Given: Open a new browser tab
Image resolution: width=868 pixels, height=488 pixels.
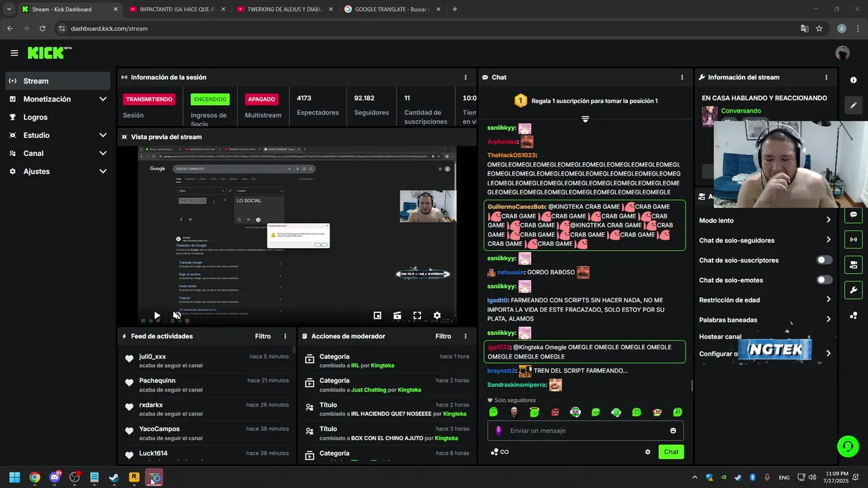Looking at the screenshot, I should 454,9.
